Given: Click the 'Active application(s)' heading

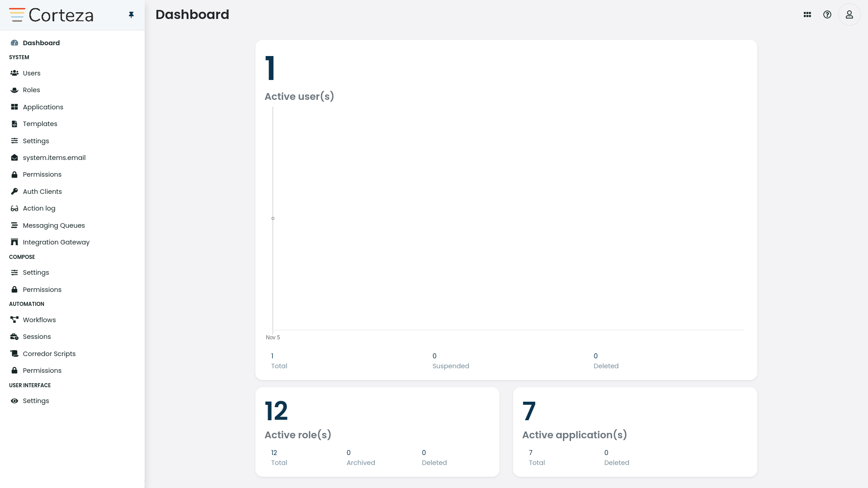Looking at the screenshot, I should (575, 435).
